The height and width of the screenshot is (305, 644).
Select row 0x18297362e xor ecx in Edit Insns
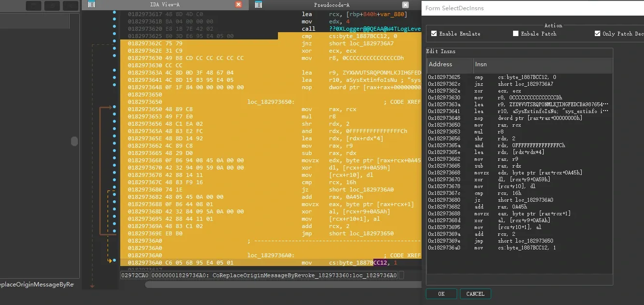(519, 91)
